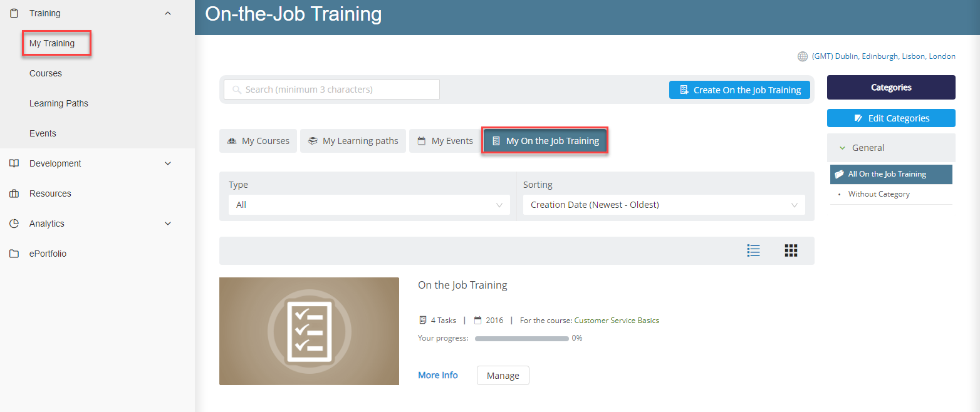Collapse the Training section chevron
This screenshot has width=980, height=412.
pyautogui.click(x=167, y=13)
